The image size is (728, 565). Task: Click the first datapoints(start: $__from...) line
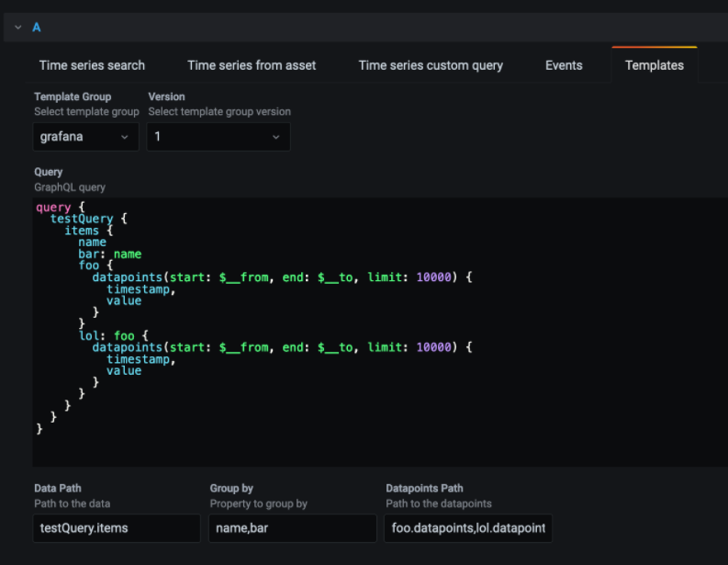point(282,277)
